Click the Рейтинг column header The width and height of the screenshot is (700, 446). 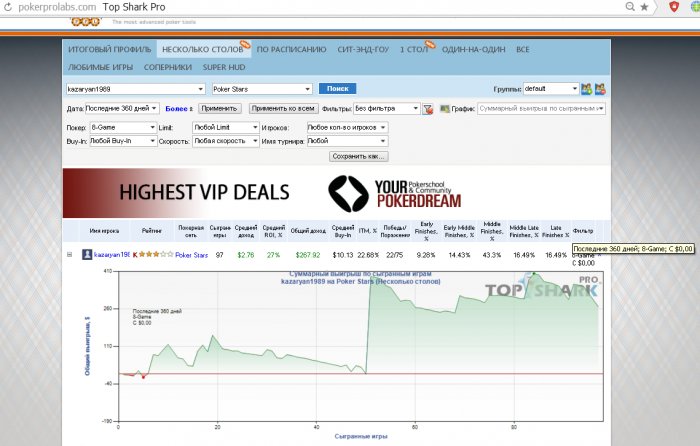pos(152,231)
